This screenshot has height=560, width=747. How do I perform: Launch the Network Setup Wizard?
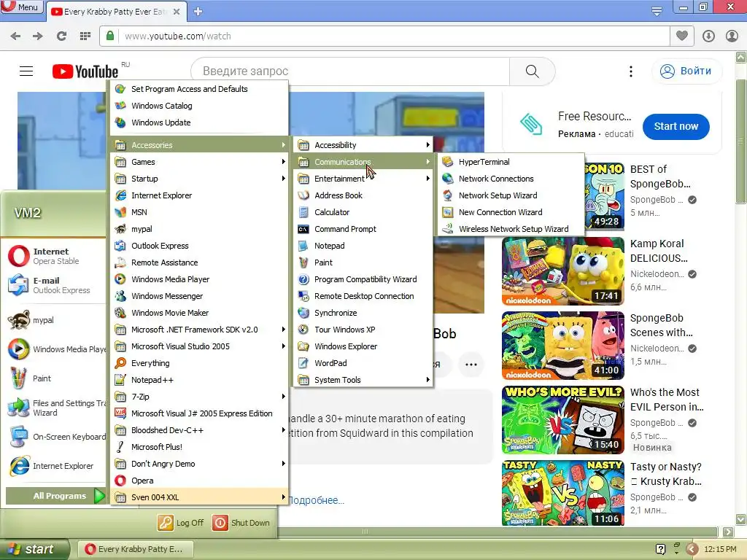pyautogui.click(x=510, y=195)
